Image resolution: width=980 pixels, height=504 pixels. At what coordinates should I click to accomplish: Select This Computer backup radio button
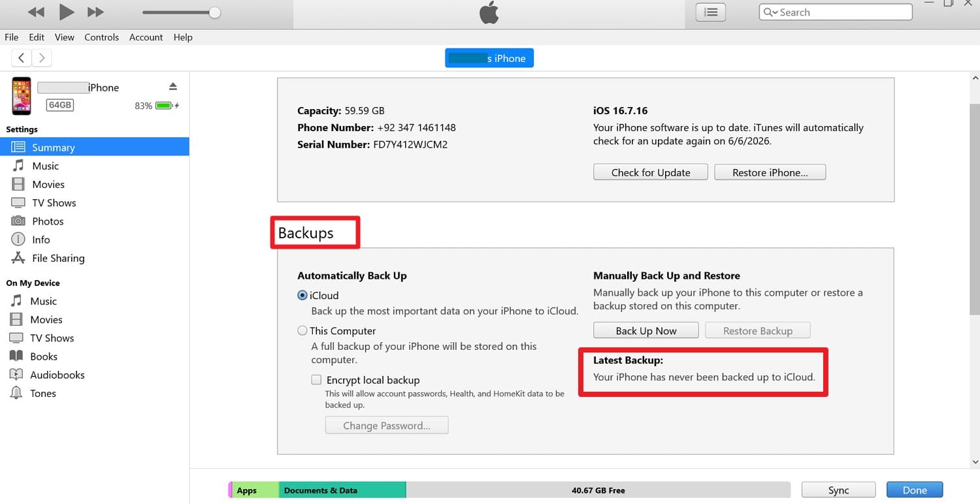pyautogui.click(x=302, y=331)
